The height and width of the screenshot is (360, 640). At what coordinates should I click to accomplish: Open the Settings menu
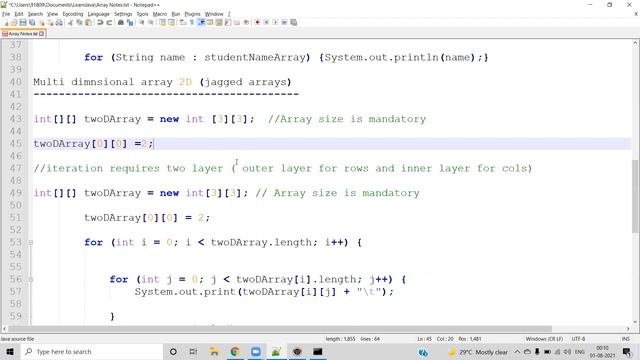[x=123, y=14]
